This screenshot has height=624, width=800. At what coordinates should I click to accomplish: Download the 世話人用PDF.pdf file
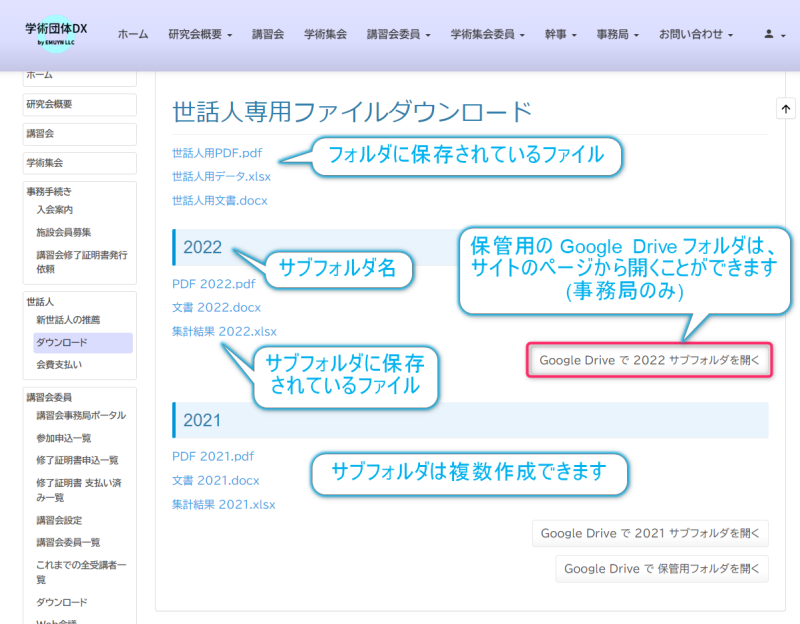coord(217,154)
